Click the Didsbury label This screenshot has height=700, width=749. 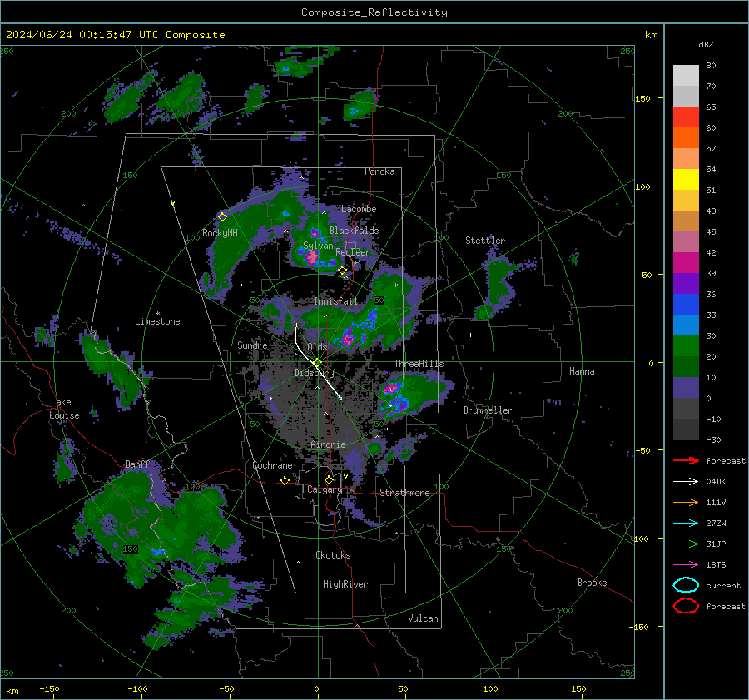pyautogui.click(x=315, y=373)
